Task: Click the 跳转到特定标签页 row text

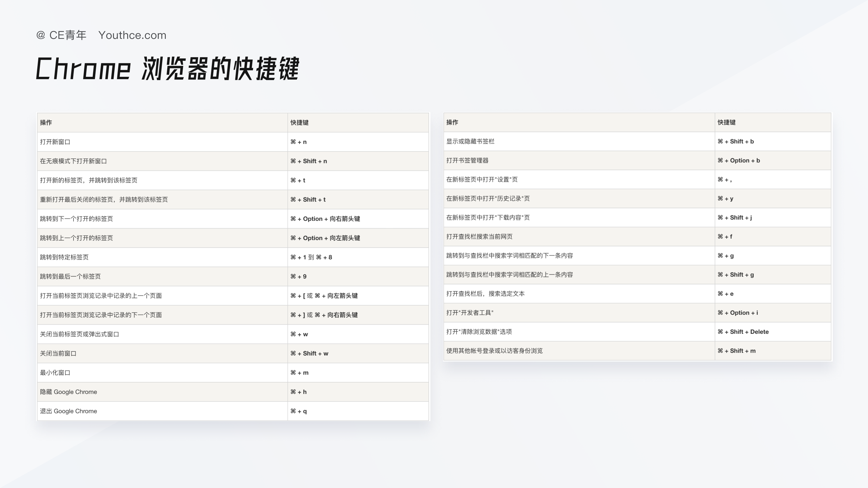Action: [64, 257]
